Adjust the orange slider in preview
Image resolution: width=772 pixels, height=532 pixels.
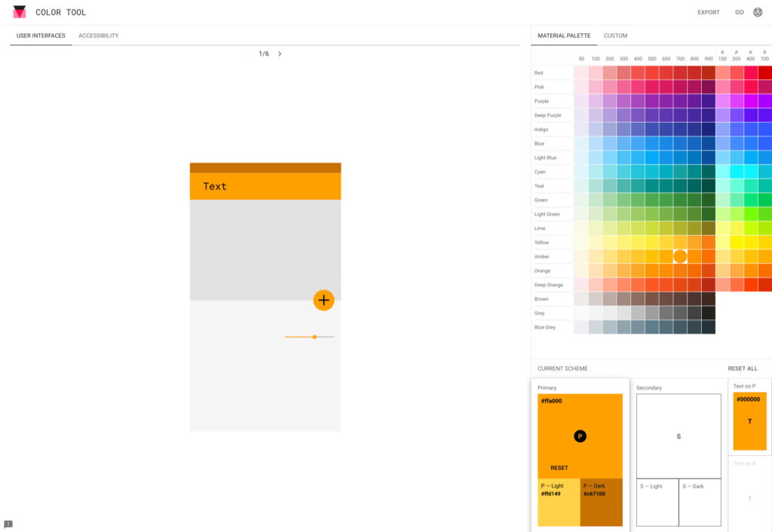[x=314, y=337]
